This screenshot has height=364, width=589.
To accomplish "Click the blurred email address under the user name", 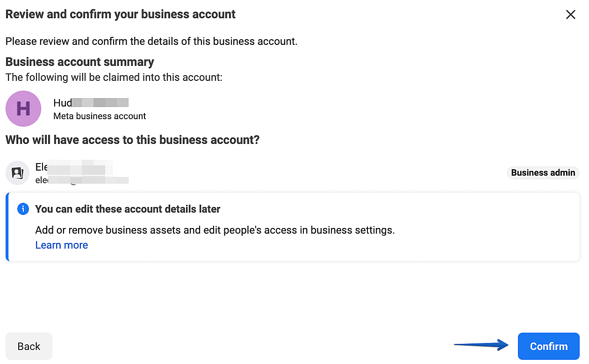I will click(82, 180).
